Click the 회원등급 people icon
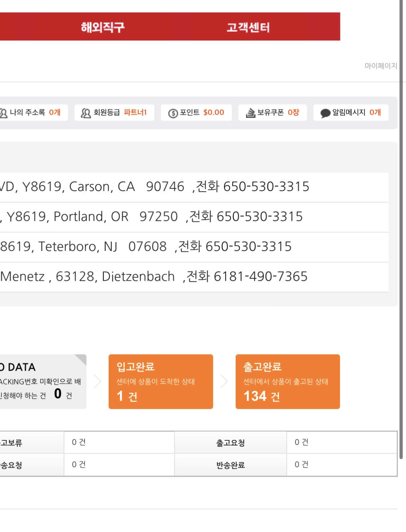The height and width of the screenshot is (532, 406). point(86,113)
